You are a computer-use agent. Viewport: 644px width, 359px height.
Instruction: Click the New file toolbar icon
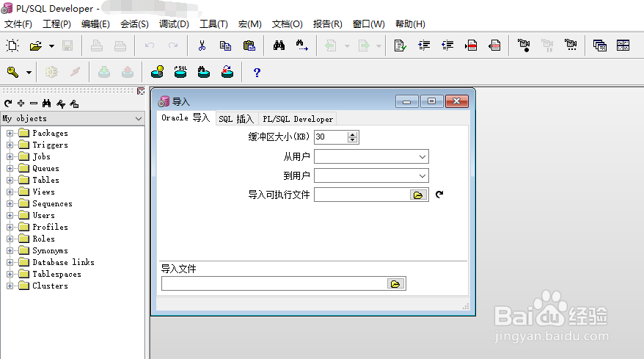12,46
